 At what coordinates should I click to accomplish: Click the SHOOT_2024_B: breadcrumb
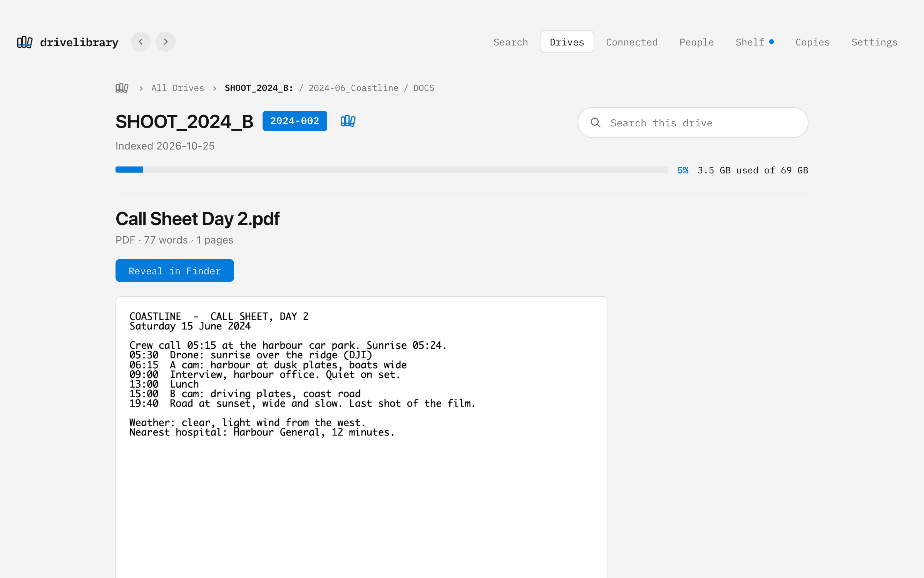pyautogui.click(x=259, y=88)
